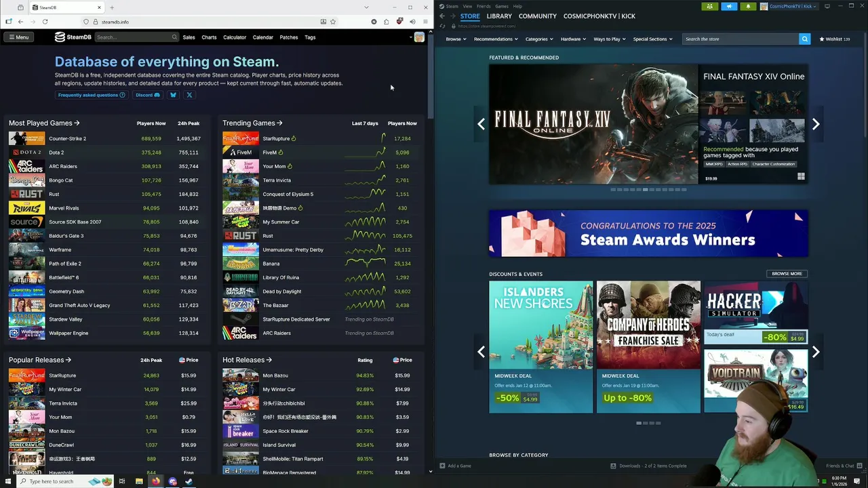Image resolution: width=868 pixels, height=488 pixels.
Task: Open the Hardware dropdown in Steam store
Action: coord(573,39)
